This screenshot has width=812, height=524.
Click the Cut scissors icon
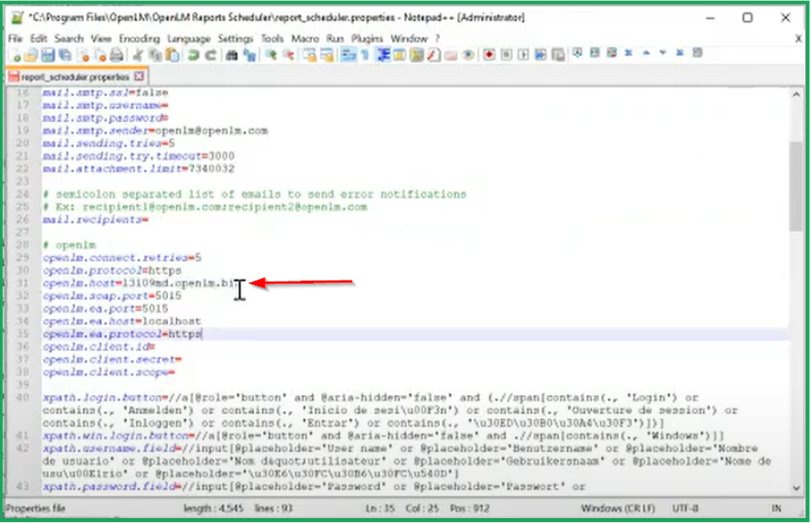coord(139,56)
